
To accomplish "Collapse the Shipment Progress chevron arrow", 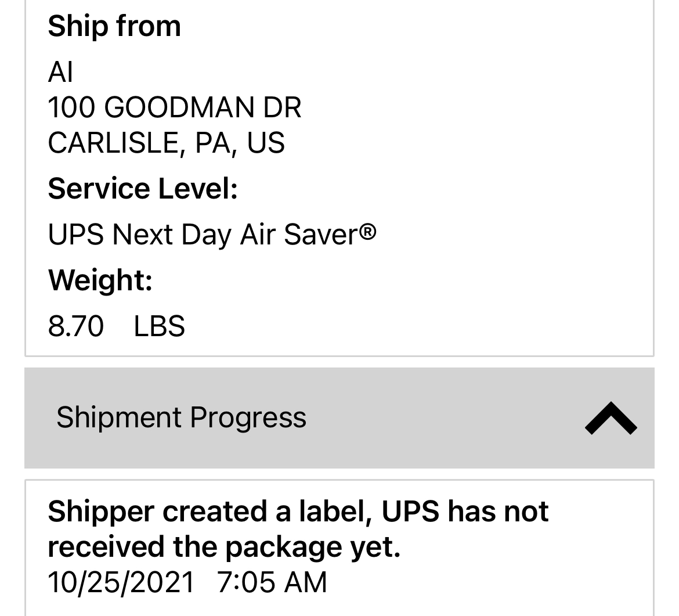I will coord(611,418).
